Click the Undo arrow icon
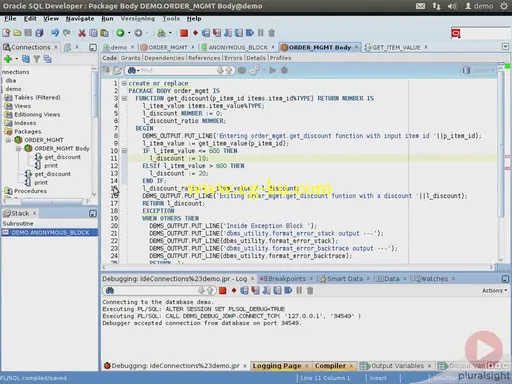The image size is (512, 384). coord(55,33)
